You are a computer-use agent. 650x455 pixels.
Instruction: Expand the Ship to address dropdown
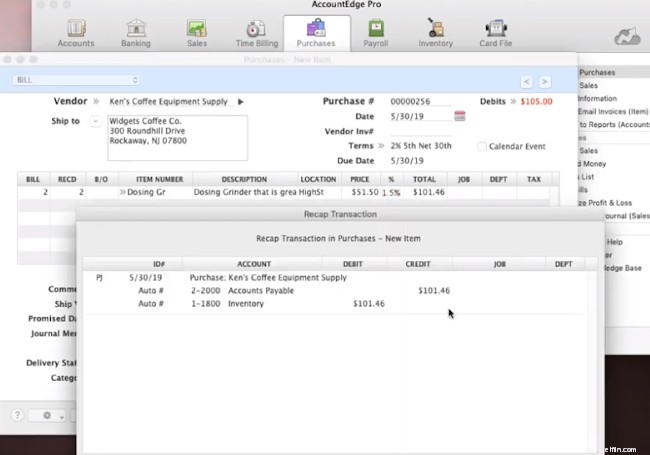(95, 121)
